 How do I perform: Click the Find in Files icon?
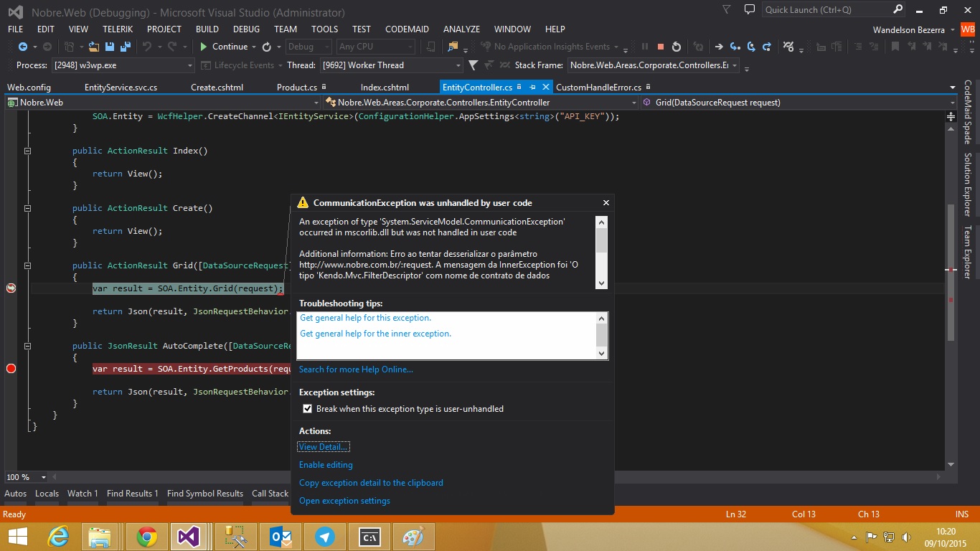453,47
